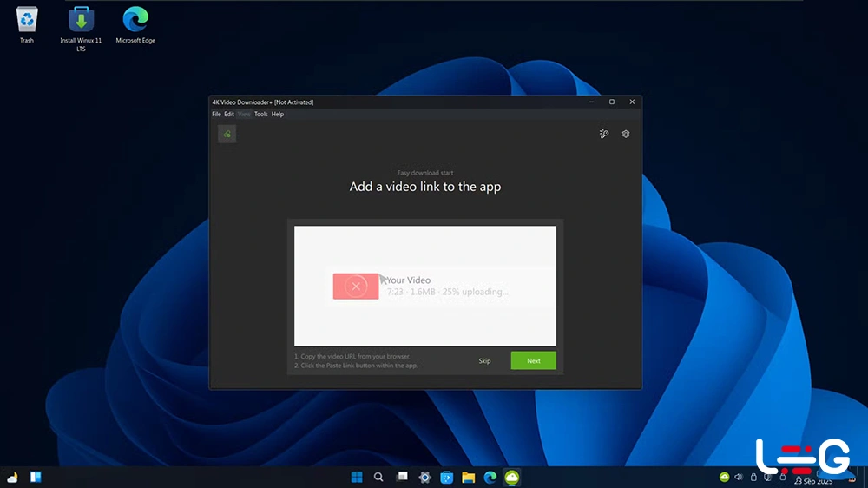Open the settings gear in 4K Downloader
The height and width of the screenshot is (488, 868).
click(x=626, y=134)
